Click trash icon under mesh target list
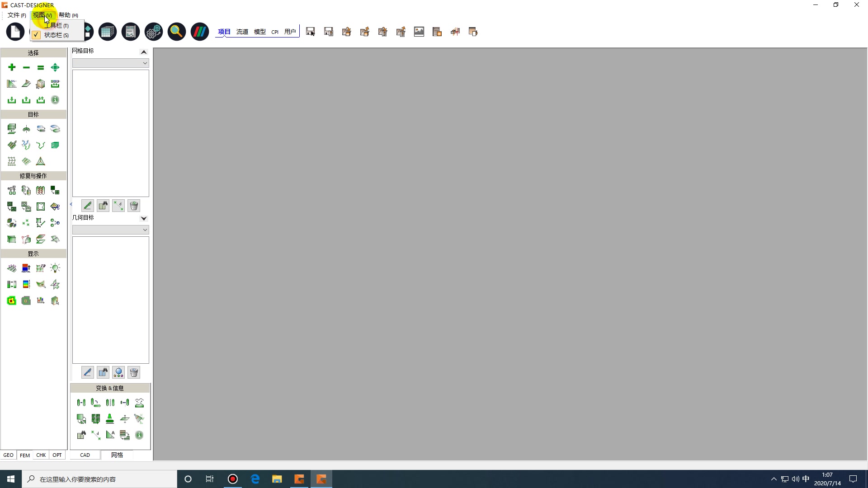This screenshot has height=488, width=868. (x=134, y=206)
